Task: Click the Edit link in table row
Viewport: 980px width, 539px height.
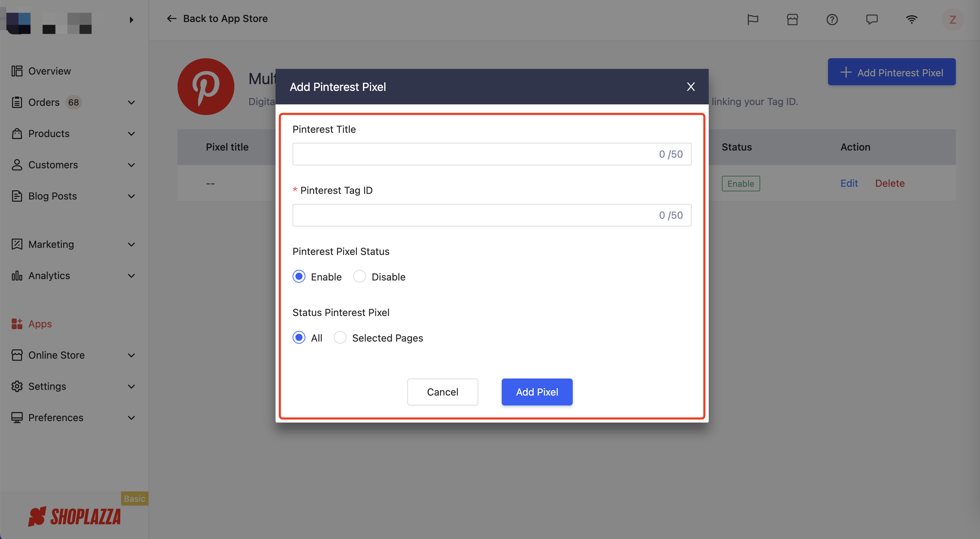Action: (849, 183)
